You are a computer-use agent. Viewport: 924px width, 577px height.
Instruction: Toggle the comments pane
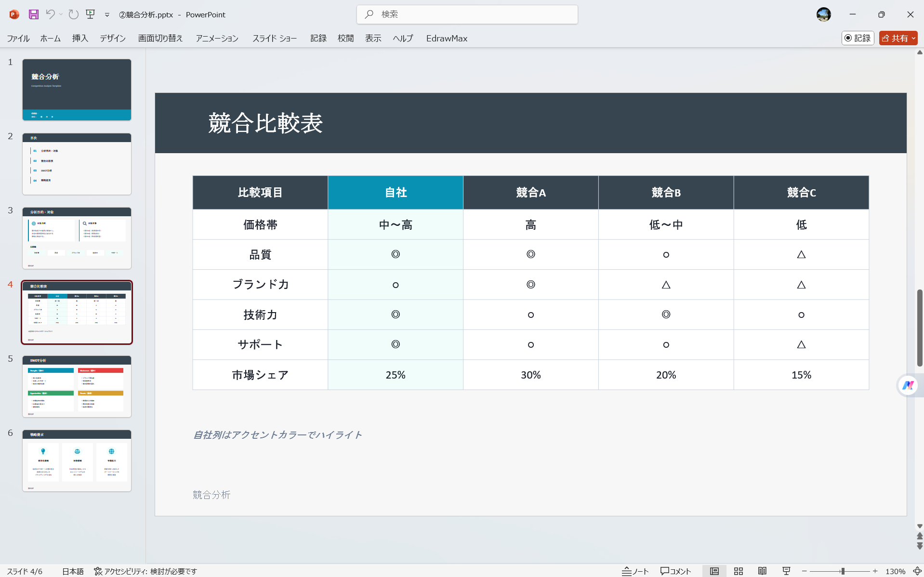(675, 571)
